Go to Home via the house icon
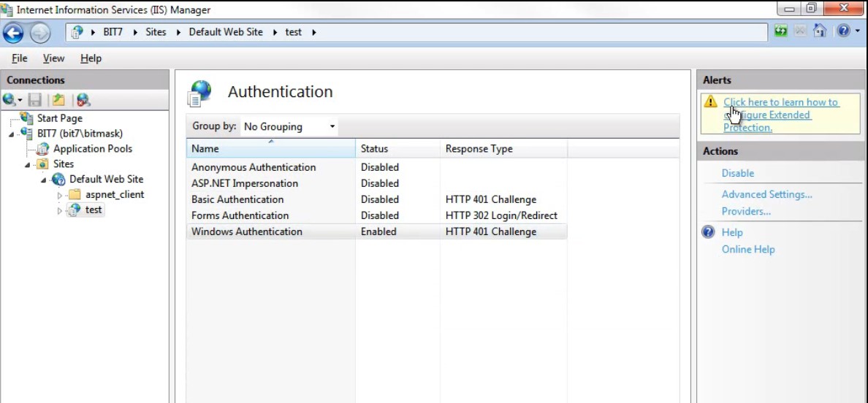The width and height of the screenshot is (868, 403). coord(821,32)
